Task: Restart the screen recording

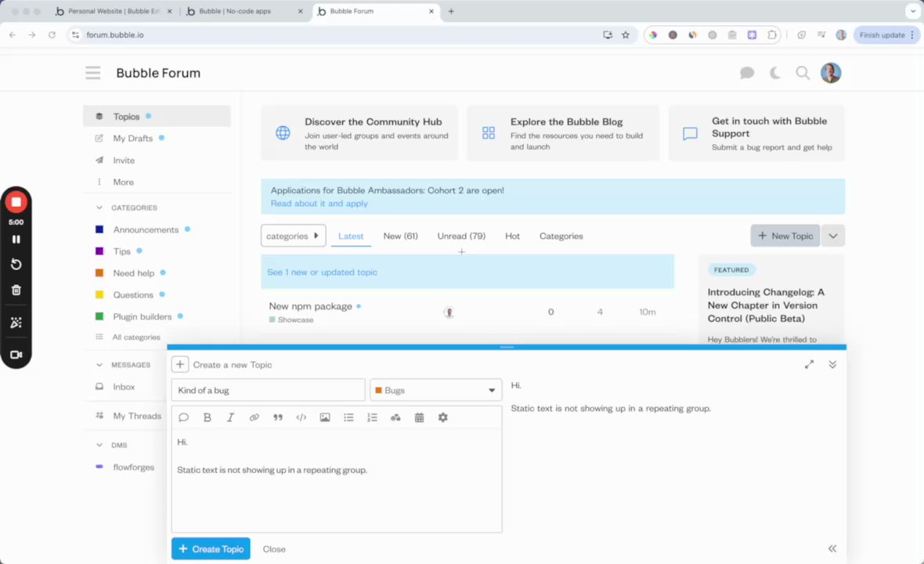Action: pyautogui.click(x=16, y=265)
